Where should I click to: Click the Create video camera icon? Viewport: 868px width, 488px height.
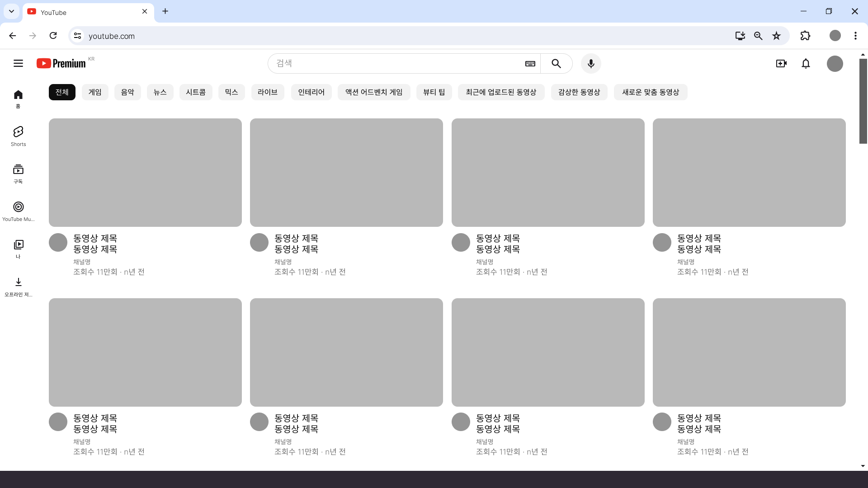pyautogui.click(x=781, y=64)
